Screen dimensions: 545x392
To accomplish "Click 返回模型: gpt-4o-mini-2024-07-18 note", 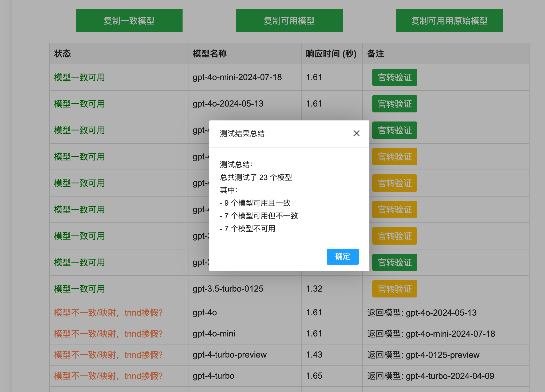I will tap(431, 334).
